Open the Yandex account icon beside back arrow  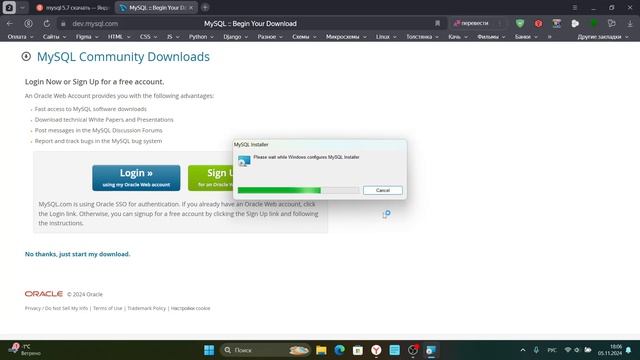pos(28,24)
